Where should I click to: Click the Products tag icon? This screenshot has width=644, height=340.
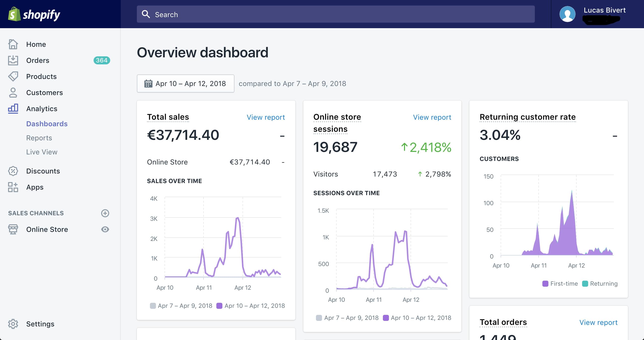coord(13,76)
